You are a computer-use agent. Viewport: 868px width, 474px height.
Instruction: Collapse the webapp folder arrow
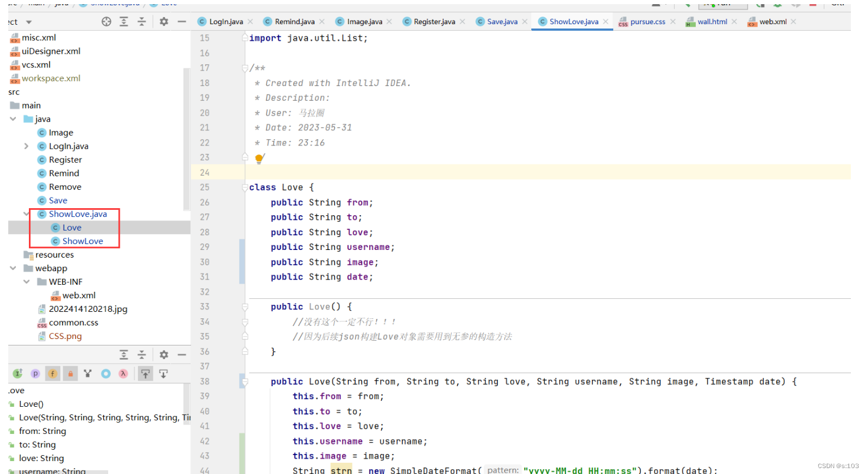13,268
